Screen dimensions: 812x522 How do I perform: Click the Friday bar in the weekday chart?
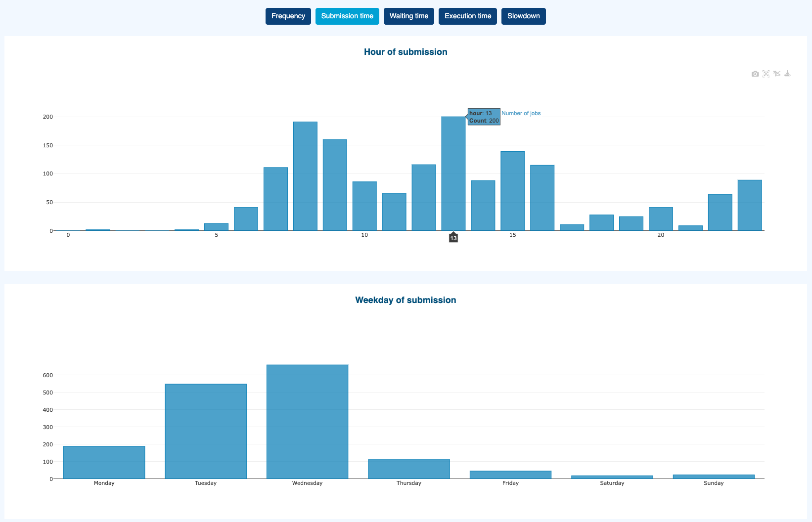pos(510,475)
